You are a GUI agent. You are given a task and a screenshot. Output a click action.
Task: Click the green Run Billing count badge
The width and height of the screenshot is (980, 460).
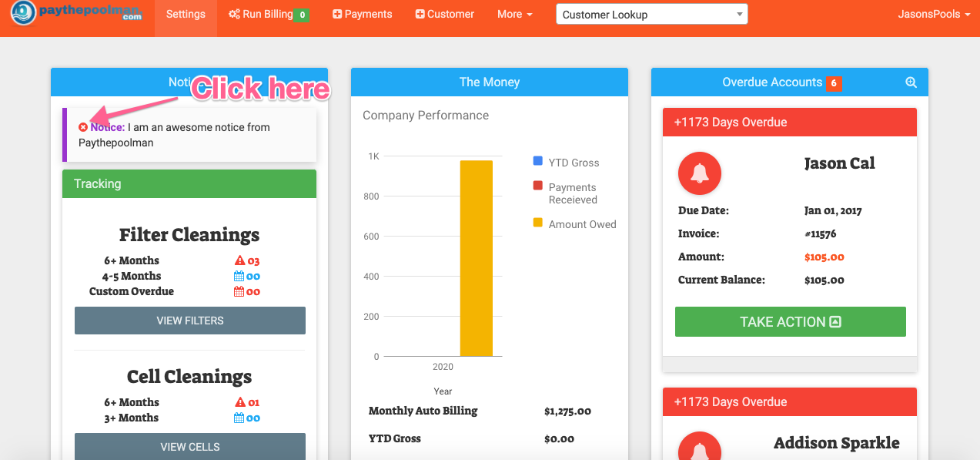[x=303, y=15]
